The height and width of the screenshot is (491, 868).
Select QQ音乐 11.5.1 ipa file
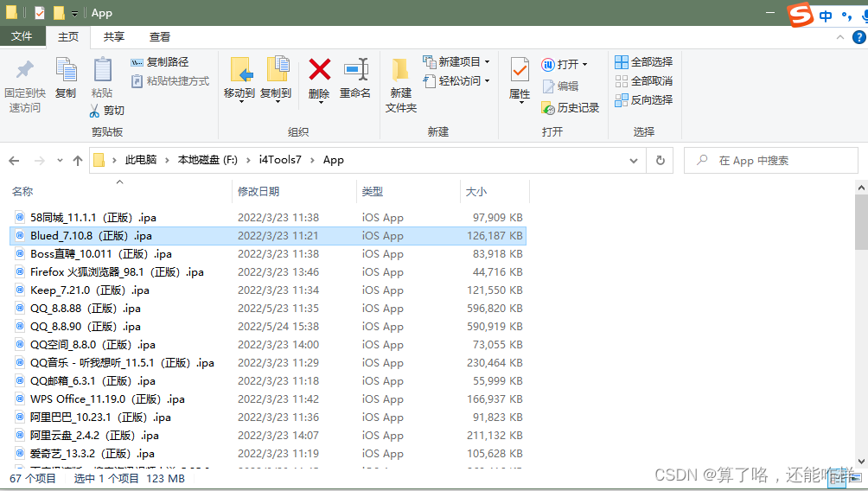coord(268,363)
